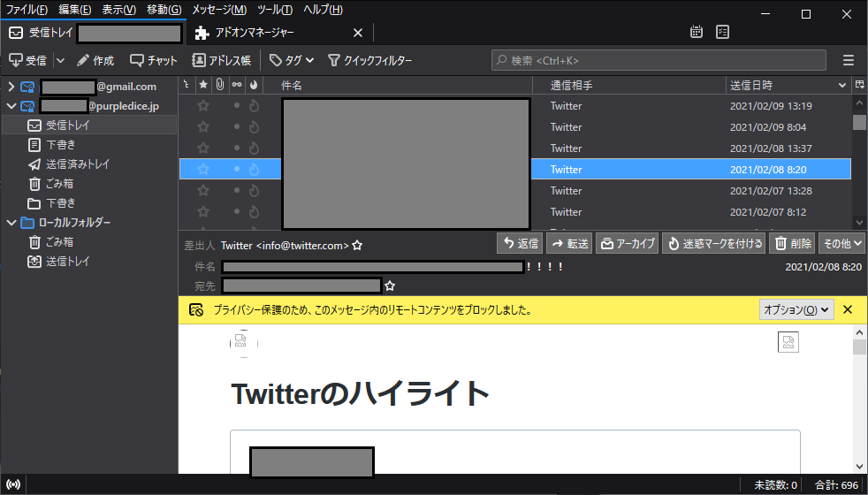
Task: Collapse the ローカルフォルダー tree
Action: [x=11, y=223]
